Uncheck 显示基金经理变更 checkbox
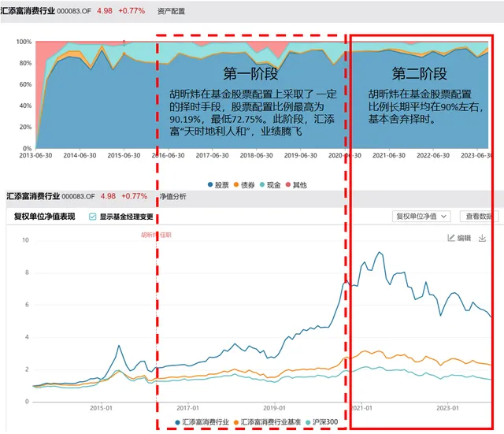504x434 pixels. (93, 217)
